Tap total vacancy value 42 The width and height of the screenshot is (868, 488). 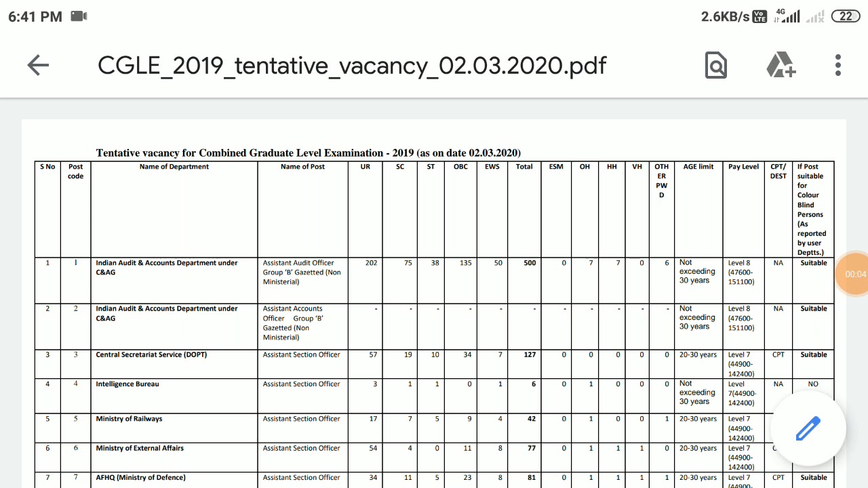coord(532,419)
